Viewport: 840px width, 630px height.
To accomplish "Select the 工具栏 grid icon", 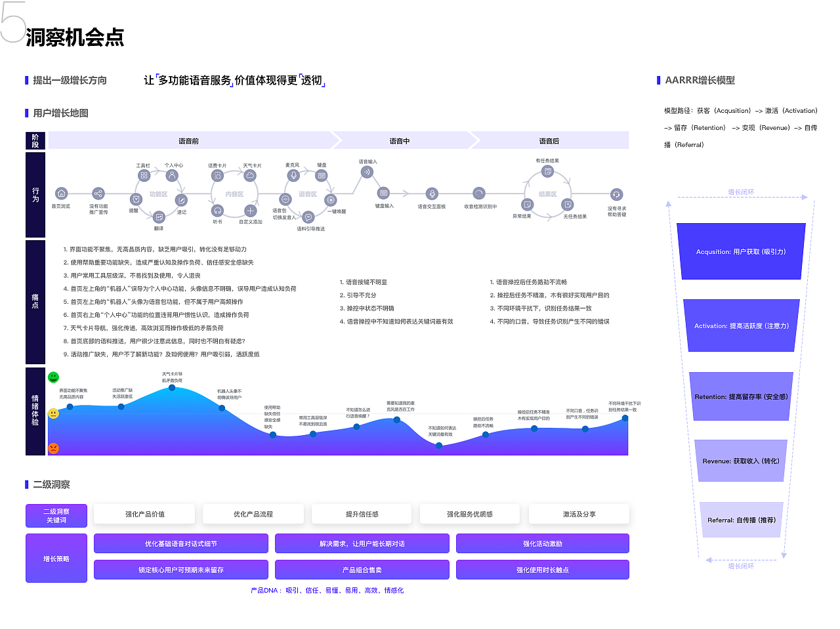I will coord(144,175).
